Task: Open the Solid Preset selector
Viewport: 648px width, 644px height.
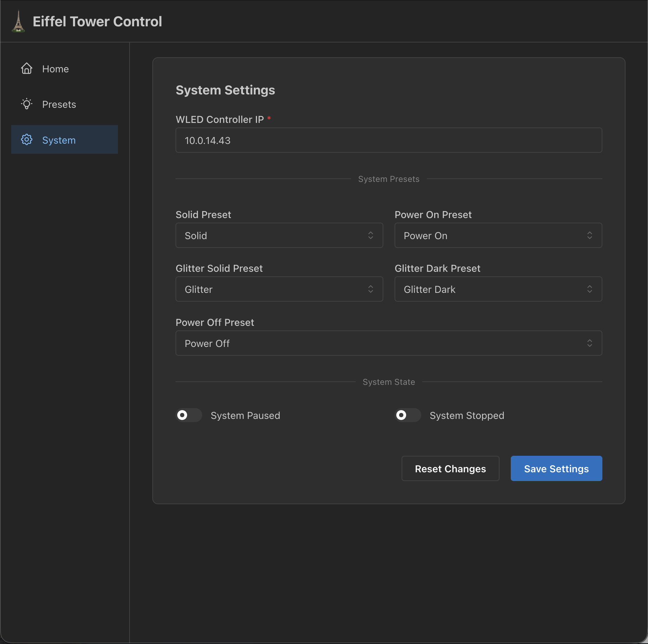Action: point(279,235)
